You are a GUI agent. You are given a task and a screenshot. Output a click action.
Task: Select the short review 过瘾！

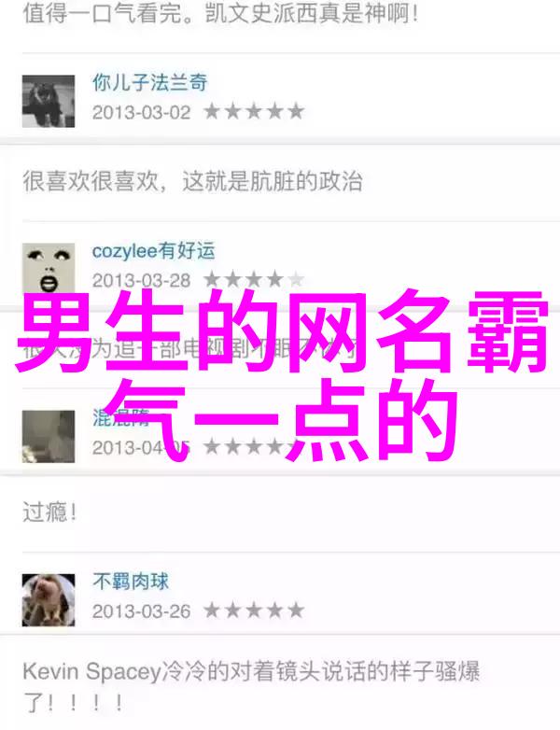49,512
